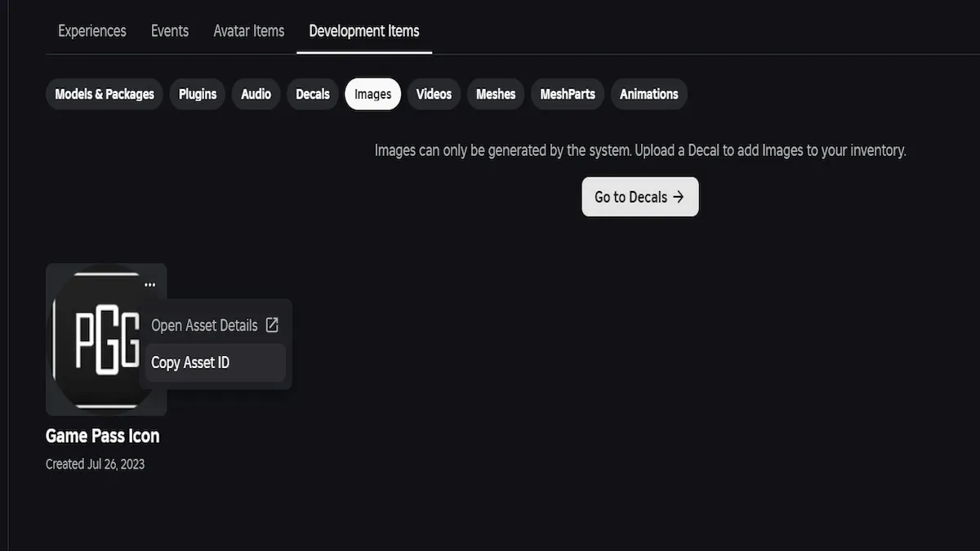Show Audio assets category
The image size is (980, 551).
tap(256, 94)
